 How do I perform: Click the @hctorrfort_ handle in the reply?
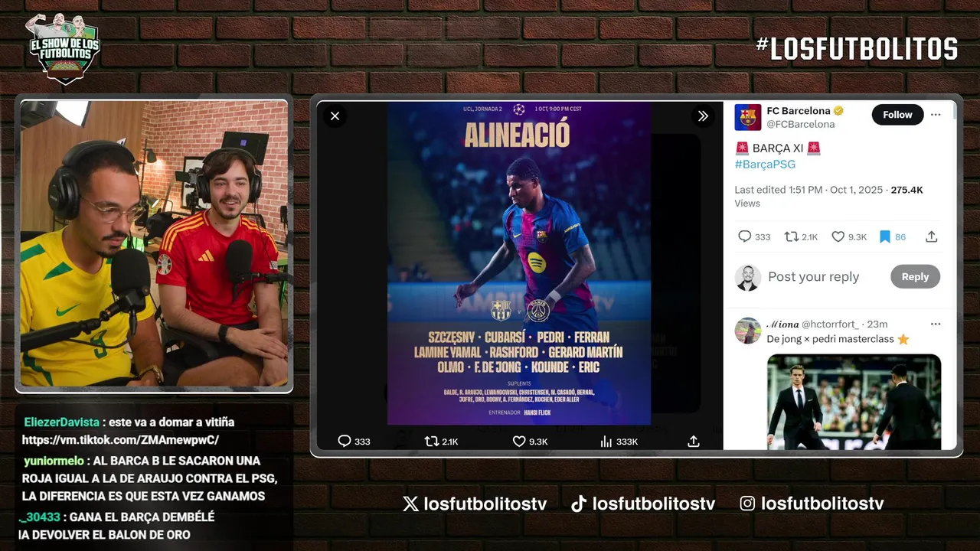pos(831,324)
